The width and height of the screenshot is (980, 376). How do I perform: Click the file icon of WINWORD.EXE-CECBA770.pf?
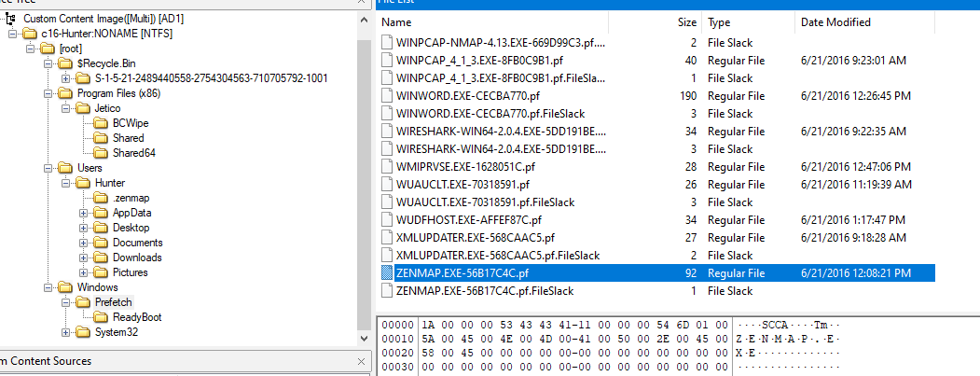click(x=388, y=96)
